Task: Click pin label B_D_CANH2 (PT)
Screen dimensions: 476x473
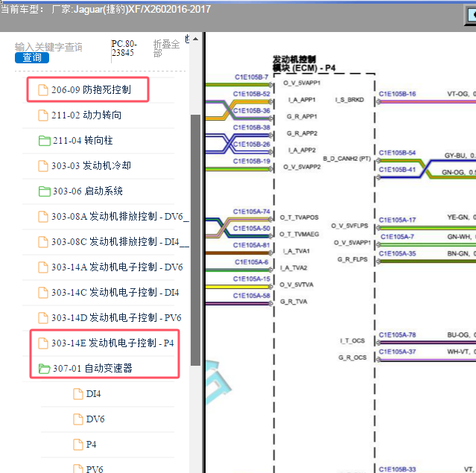Action: tap(347, 159)
